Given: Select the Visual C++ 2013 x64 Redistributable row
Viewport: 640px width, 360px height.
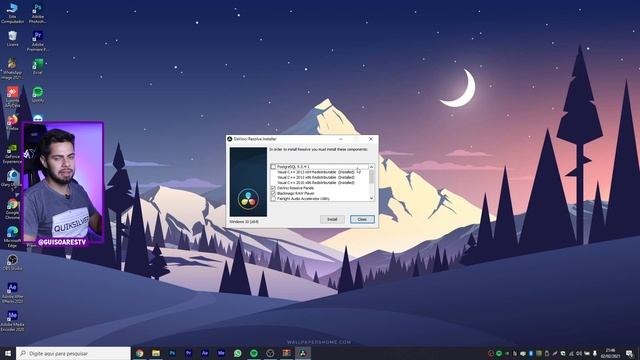Looking at the screenshot, I should (x=316, y=172).
